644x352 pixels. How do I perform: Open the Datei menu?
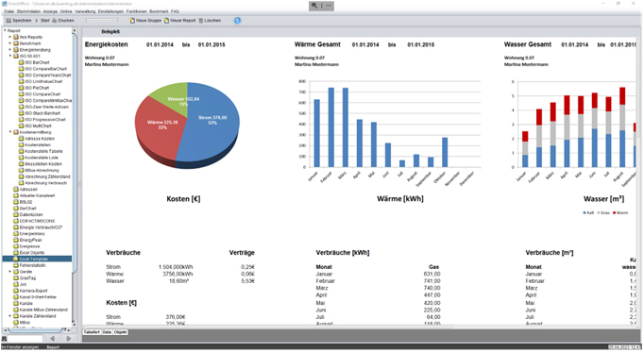(9, 11)
